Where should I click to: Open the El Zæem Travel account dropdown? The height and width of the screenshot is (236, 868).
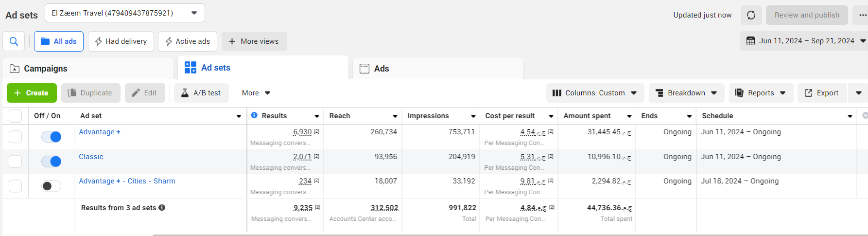click(124, 13)
